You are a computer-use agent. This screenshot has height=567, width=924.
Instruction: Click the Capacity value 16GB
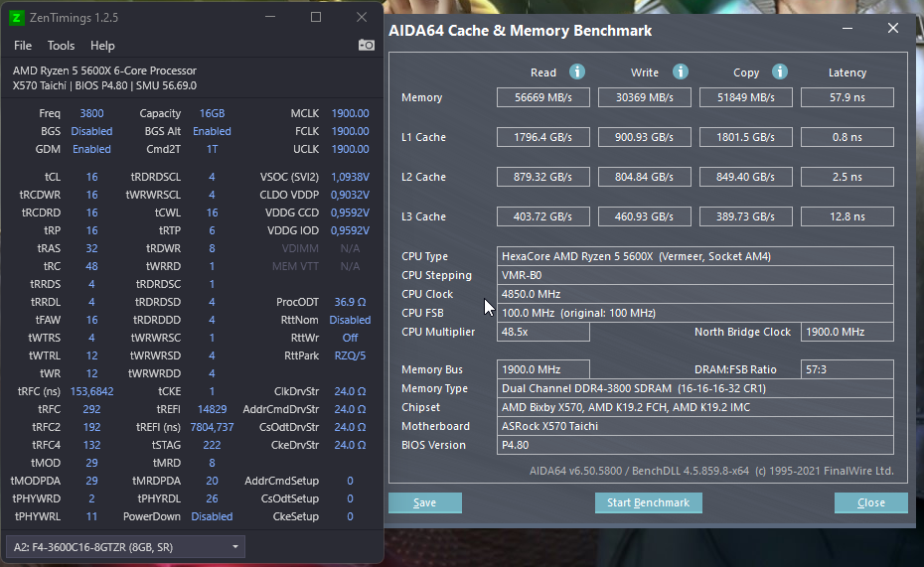pyautogui.click(x=212, y=113)
